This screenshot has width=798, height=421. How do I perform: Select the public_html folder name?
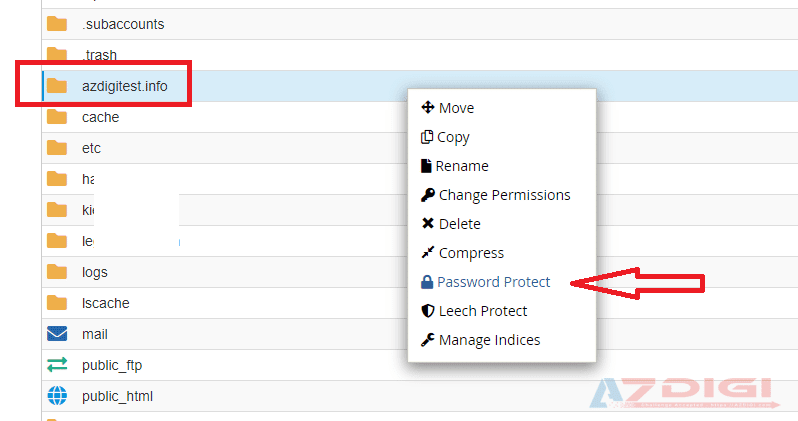click(x=118, y=396)
